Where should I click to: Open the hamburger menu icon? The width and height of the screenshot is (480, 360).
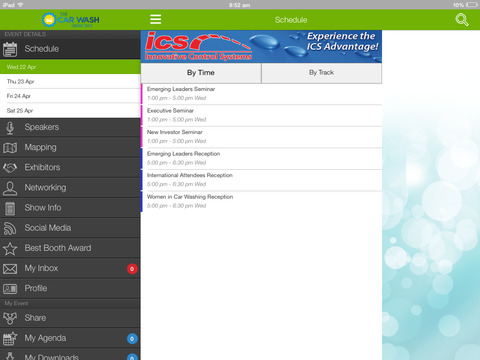pos(155,19)
